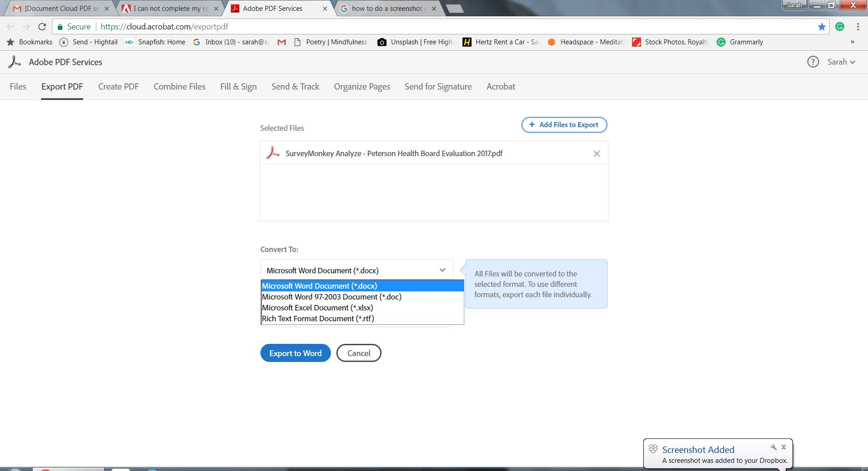This screenshot has height=471, width=868.
Task: Go to the Files tab
Action: tap(18, 86)
